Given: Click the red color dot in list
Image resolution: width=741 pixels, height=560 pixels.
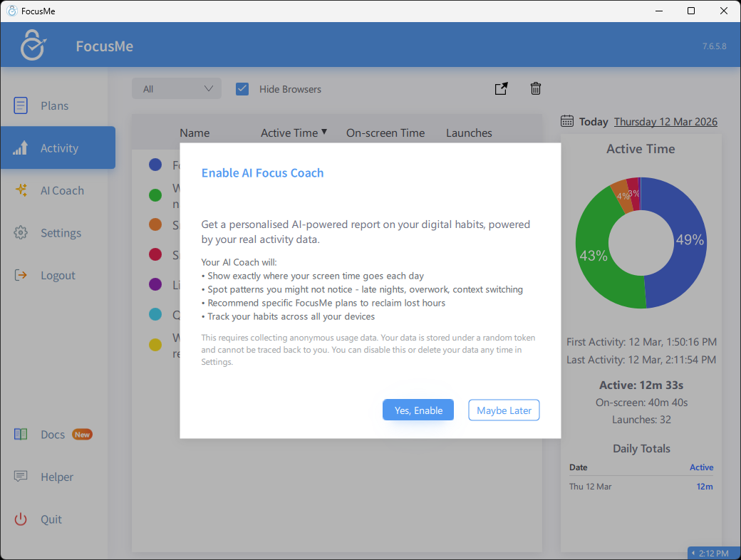Looking at the screenshot, I should (155, 254).
